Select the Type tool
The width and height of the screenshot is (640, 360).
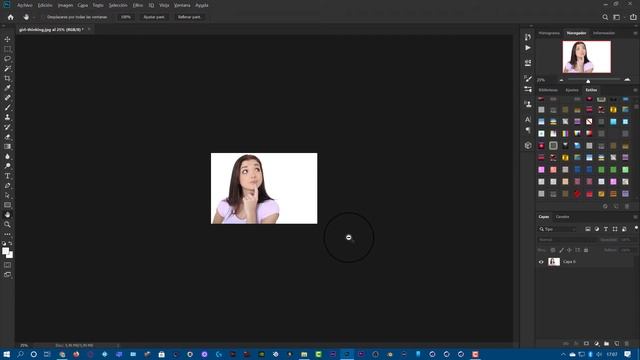pos(7,176)
